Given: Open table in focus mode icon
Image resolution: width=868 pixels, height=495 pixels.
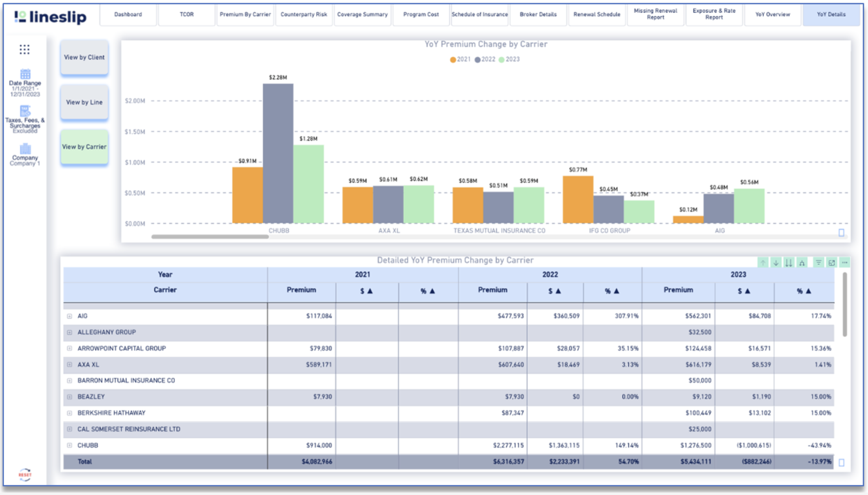Looking at the screenshot, I should pos(831,263).
